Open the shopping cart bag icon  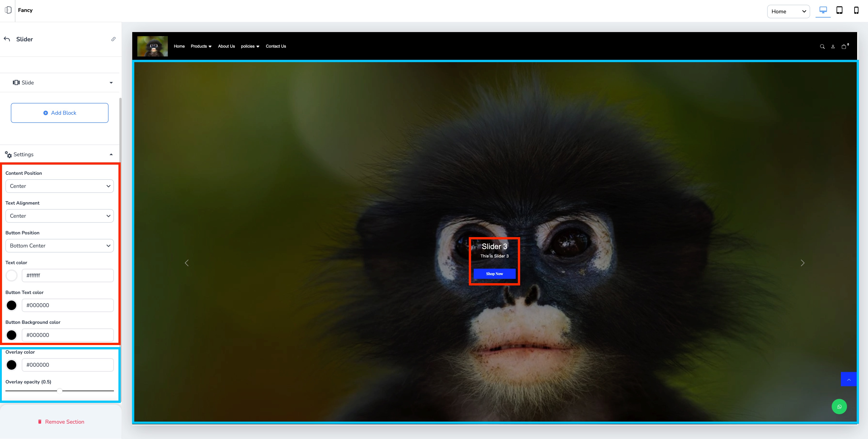point(844,47)
